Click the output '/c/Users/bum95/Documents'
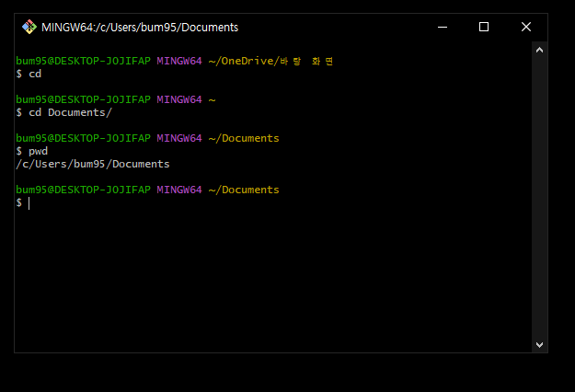 click(93, 164)
